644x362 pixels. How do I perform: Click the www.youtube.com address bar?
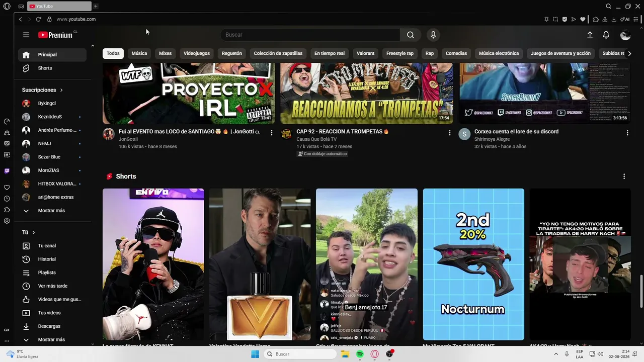coord(76,19)
